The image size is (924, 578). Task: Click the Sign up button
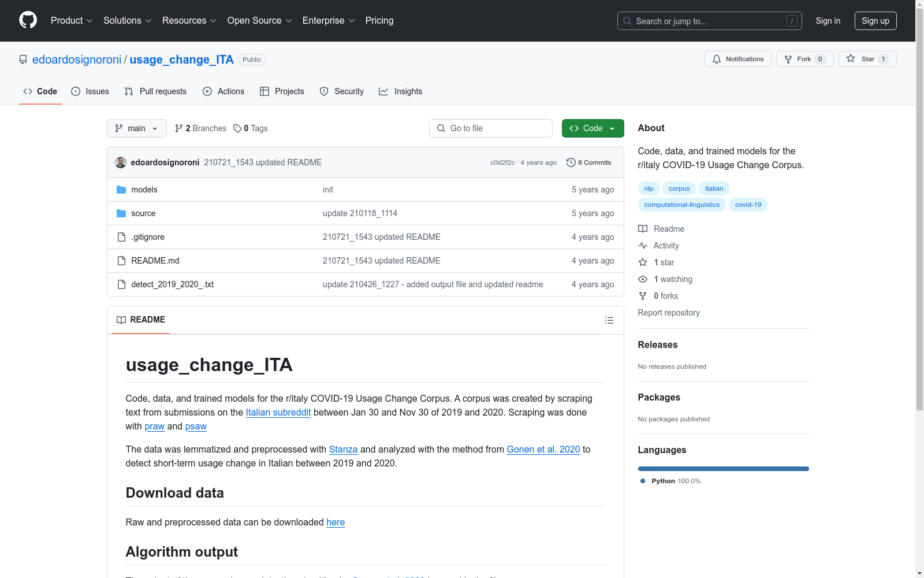[x=875, y=21]
